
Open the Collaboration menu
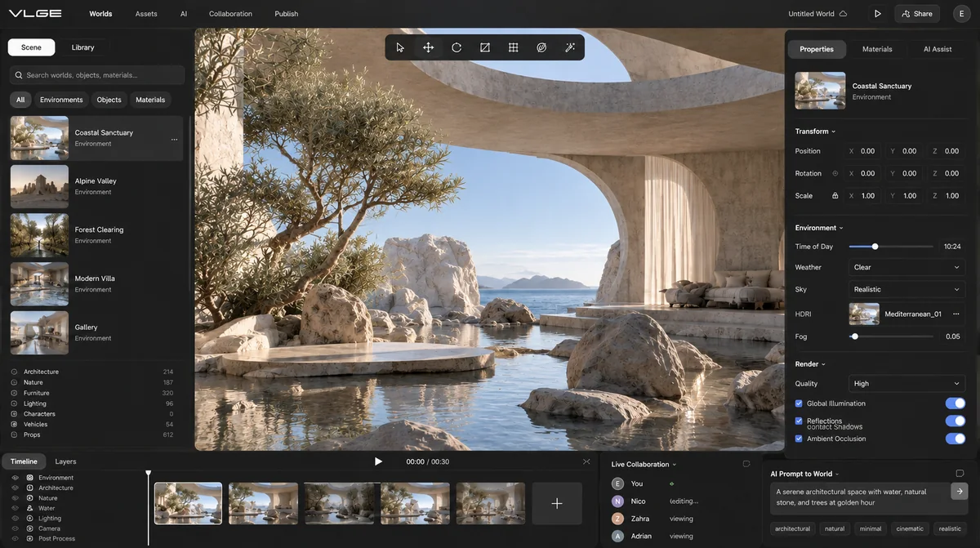tap(230, 14)
